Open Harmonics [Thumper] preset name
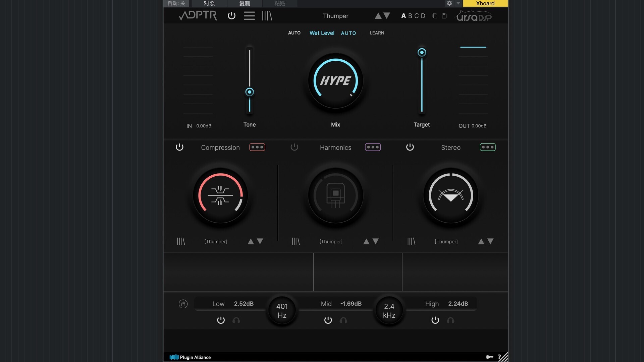 pyautogui.click(x=331, y=242)
